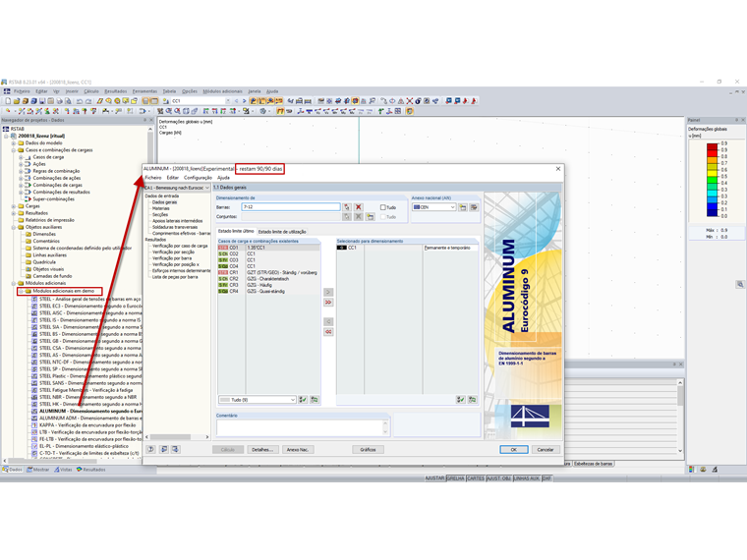
Task: Open Resultados navigator tab at bottom
Action: 91,470
